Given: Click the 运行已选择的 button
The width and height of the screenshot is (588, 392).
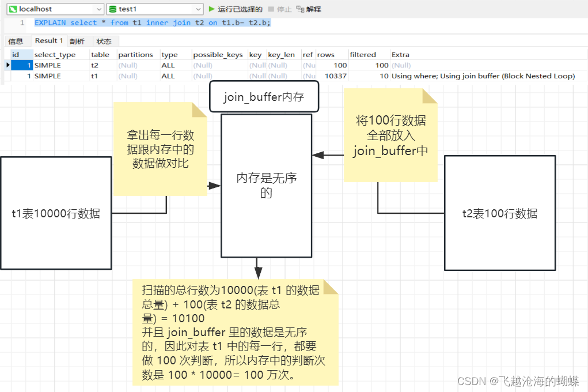Looking at the screenshot, I should (x=238, y=9).
